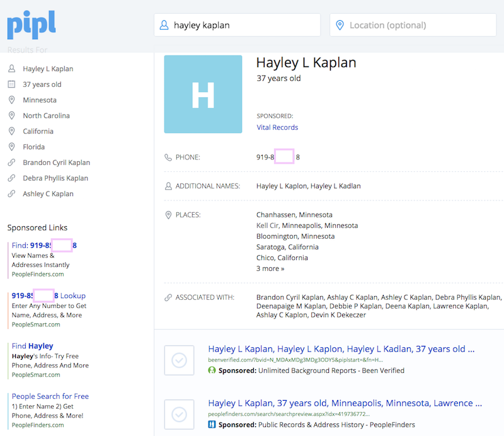Image resolution: width=504 pixels, height=436 pixels.
Task: Click PeopleFinders.com under People Search for Free
Action: (x=38, y=425)
